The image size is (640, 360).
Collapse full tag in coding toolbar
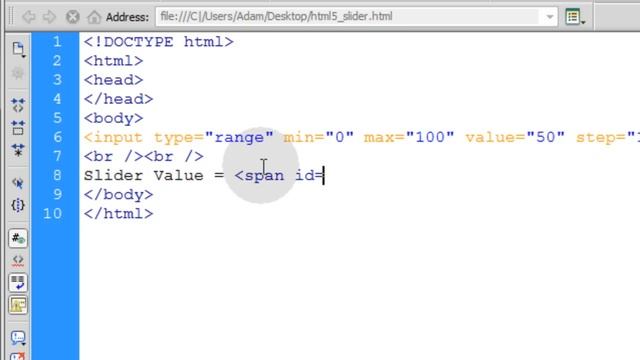[18, 105]
